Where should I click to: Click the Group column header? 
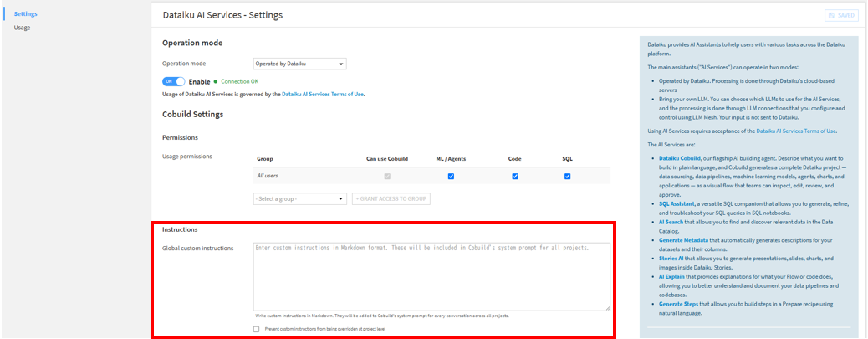264,159
